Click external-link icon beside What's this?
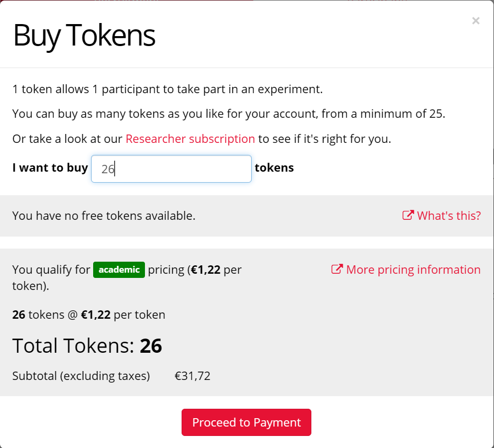Image resolution: width=494 pixels, height=448 pixels. [408, 215]
